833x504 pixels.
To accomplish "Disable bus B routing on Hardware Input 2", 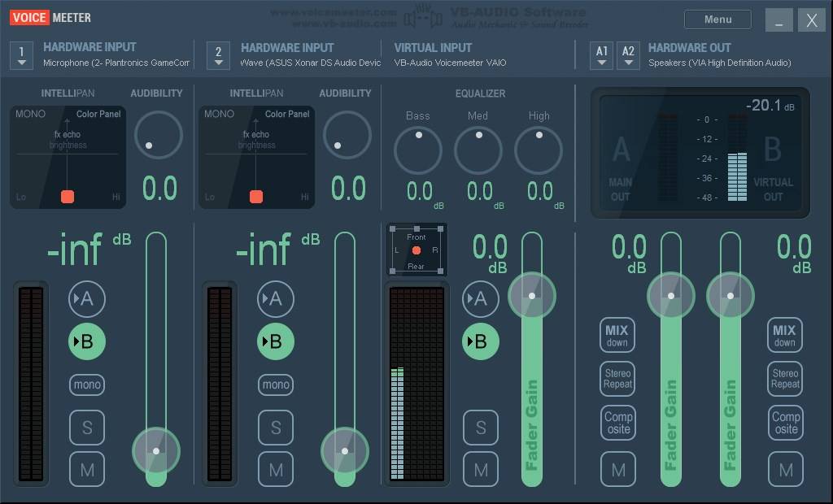I will 276,341.
